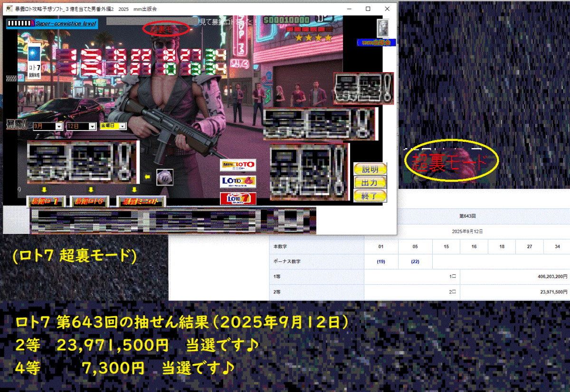Image resolution: width=570 pixels, height=392 pixels.
Task: Click the 暴露ミニロト button
Action: point(141,202)
